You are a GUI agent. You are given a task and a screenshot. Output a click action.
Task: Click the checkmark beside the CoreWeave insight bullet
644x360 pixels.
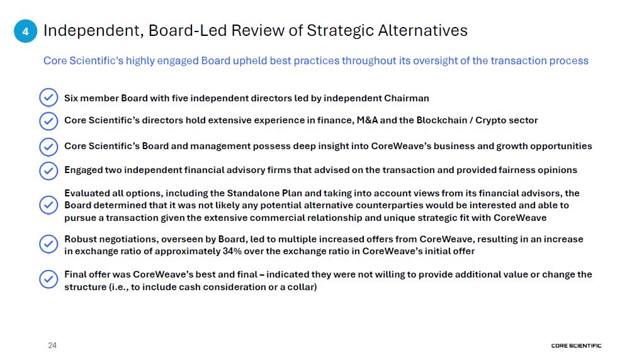pyautogui.click(x=48, y=147)
